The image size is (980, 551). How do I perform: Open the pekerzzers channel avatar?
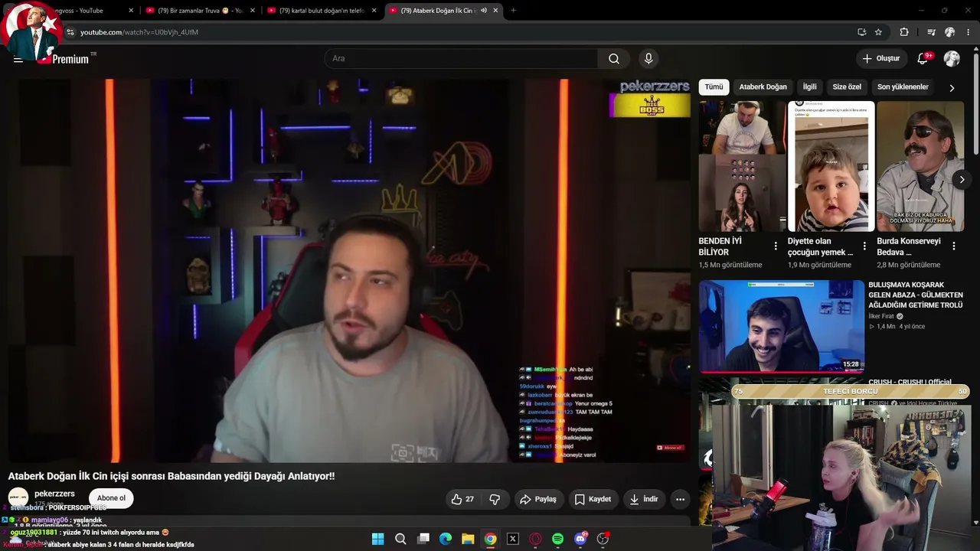(x=18, y=497)
